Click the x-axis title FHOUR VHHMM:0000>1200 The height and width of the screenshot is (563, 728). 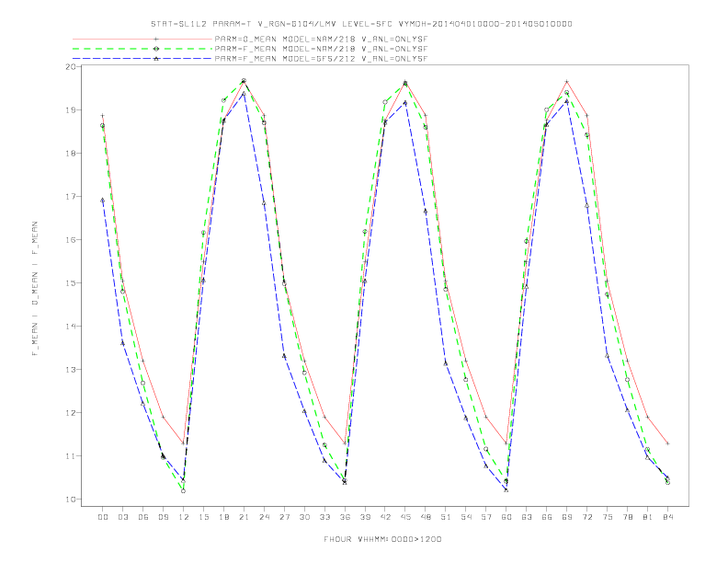pyautogui.click(x=382, y=539)
